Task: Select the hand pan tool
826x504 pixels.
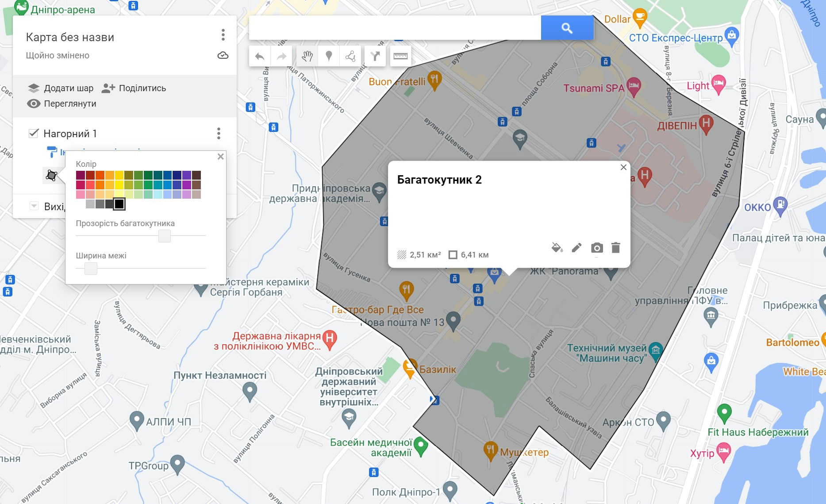Action: tap(307, 56)
